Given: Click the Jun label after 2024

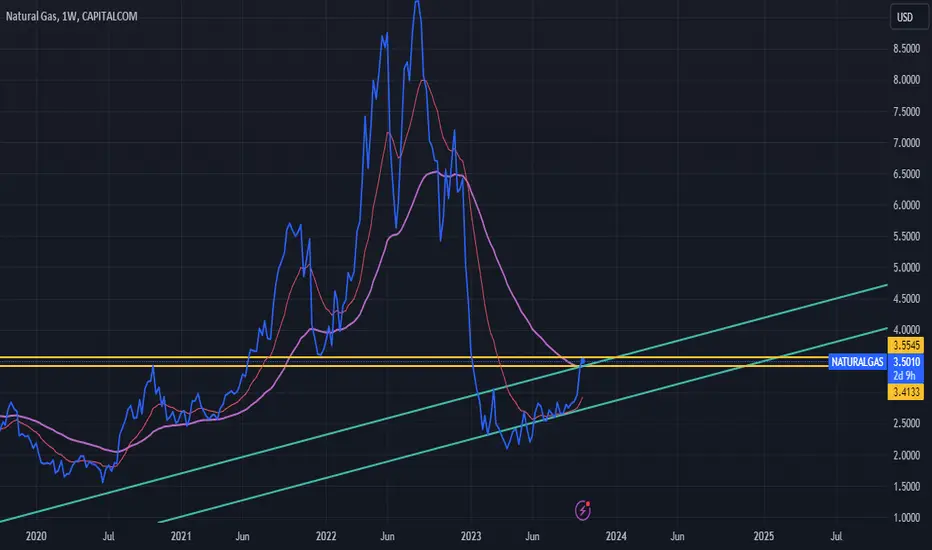Looking at the screenshot, I should [677, 536].
